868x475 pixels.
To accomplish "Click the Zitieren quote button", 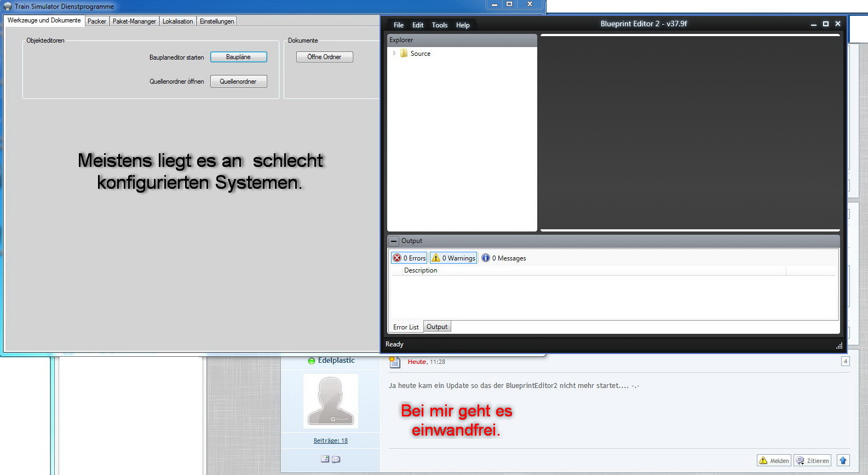I will tap(813, 460).
